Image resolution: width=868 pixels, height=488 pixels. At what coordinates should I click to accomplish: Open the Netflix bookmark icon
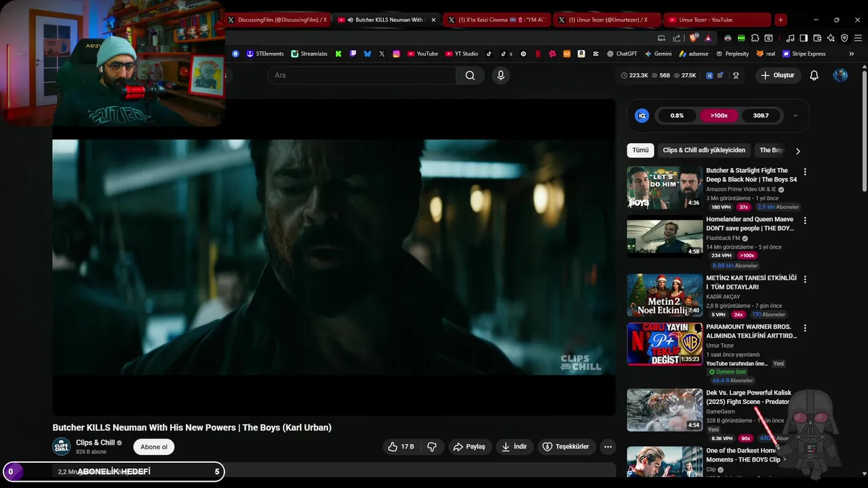point(538,54)
